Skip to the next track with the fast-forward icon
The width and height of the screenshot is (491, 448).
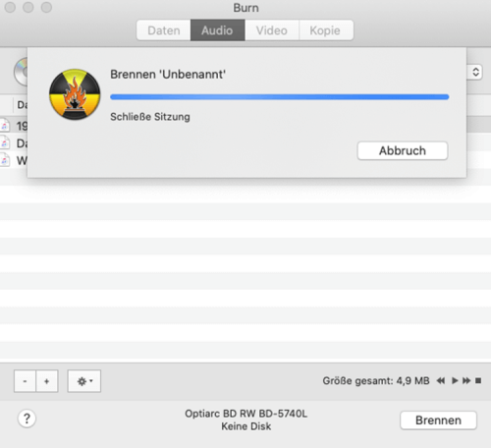click(466, 380)
